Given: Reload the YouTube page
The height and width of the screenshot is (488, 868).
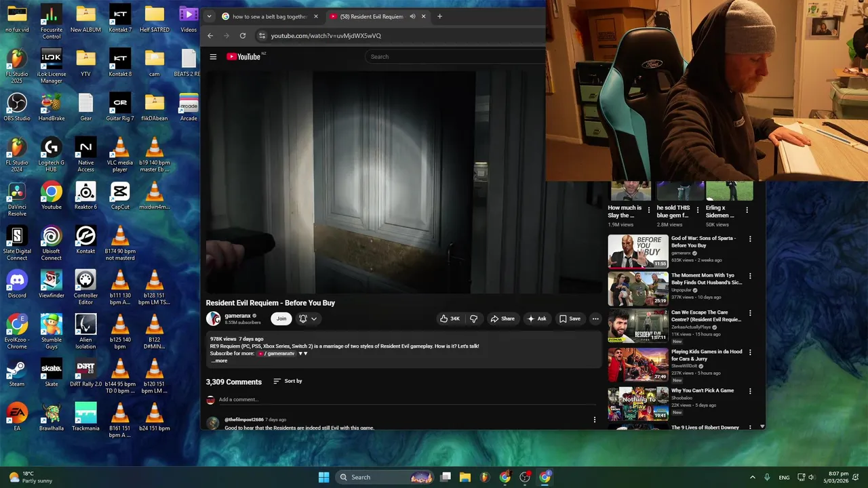Looking at the screenshot, I should pos(243,36).
